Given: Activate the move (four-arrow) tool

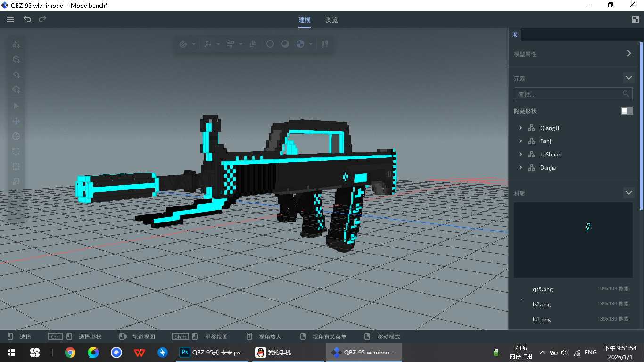Looking at the screenshot, I should click(16, 121).
